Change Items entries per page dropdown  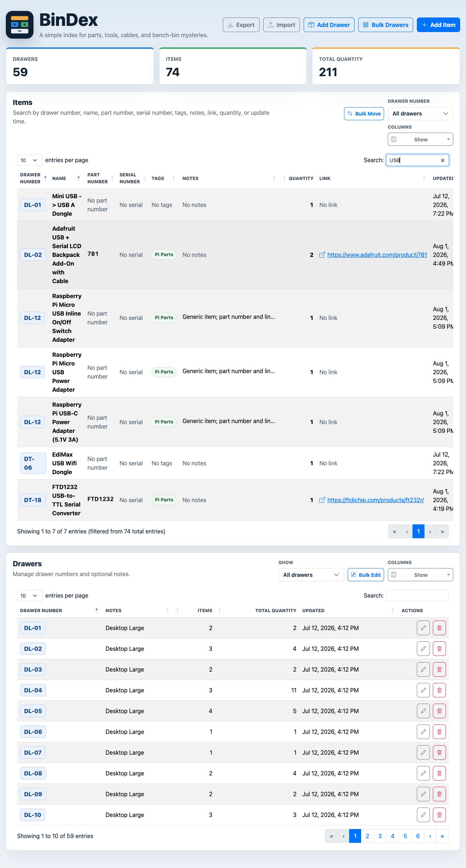tap(29, 160)
